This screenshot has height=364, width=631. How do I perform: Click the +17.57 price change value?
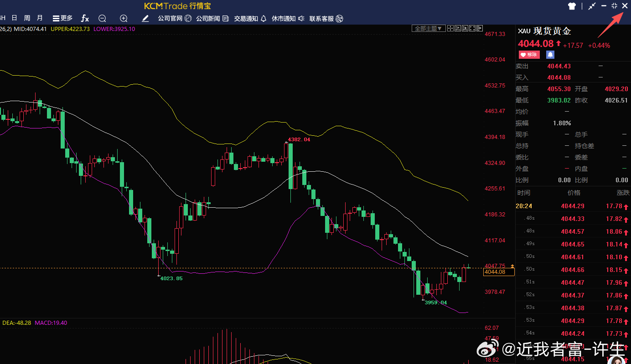[573, 46]
